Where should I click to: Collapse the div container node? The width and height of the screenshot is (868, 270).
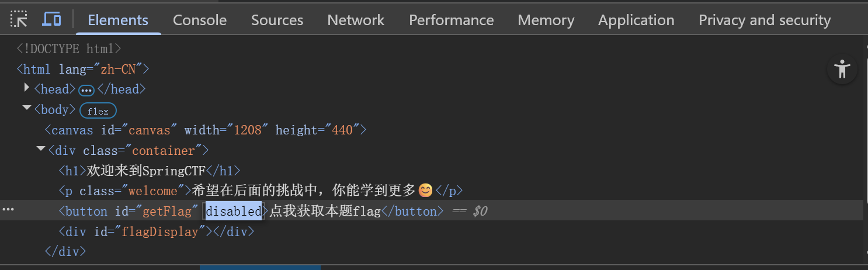(x=41, y=150)
